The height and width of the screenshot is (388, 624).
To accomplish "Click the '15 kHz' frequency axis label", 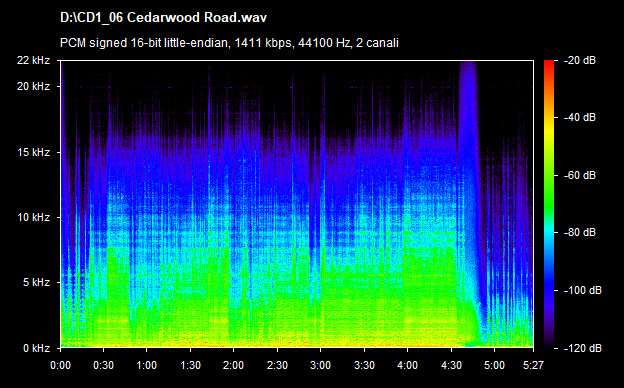I will 33,152.
